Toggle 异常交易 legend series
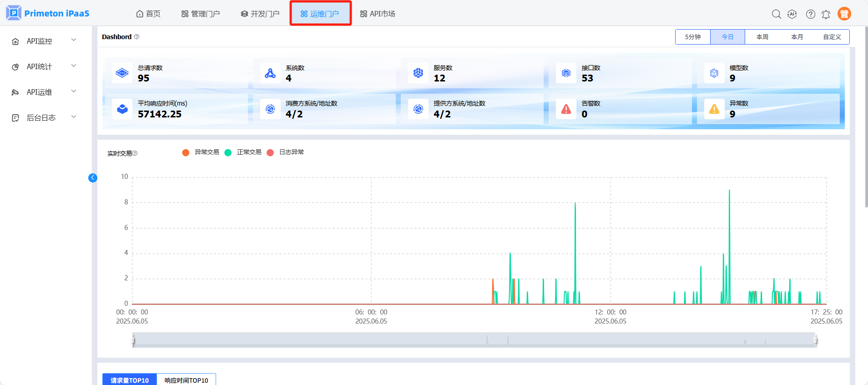Viewport: 868px width, 385px height. coord(201,152)
